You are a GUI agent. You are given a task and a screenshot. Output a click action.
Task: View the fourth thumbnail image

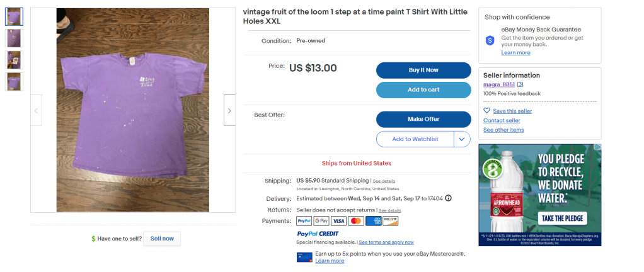pos(14,81)
